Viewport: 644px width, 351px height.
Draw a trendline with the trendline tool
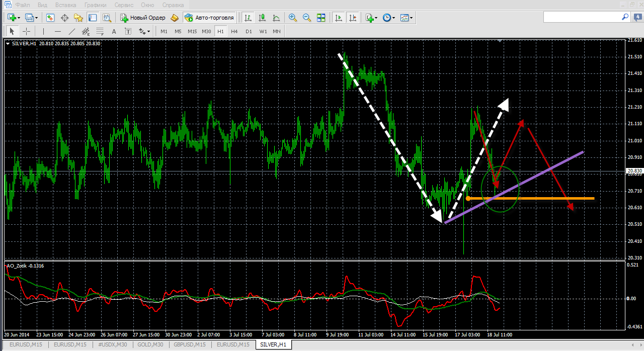click(x=71, y=31)
